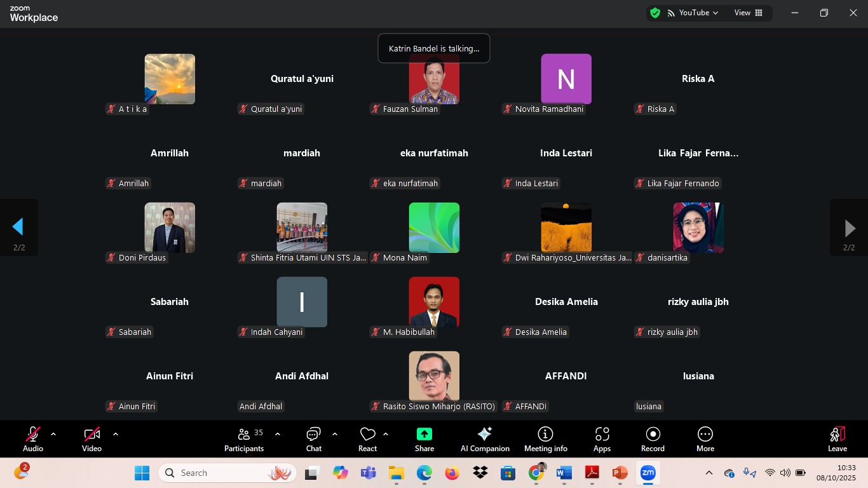Open the Participants panel

(244, 440)
